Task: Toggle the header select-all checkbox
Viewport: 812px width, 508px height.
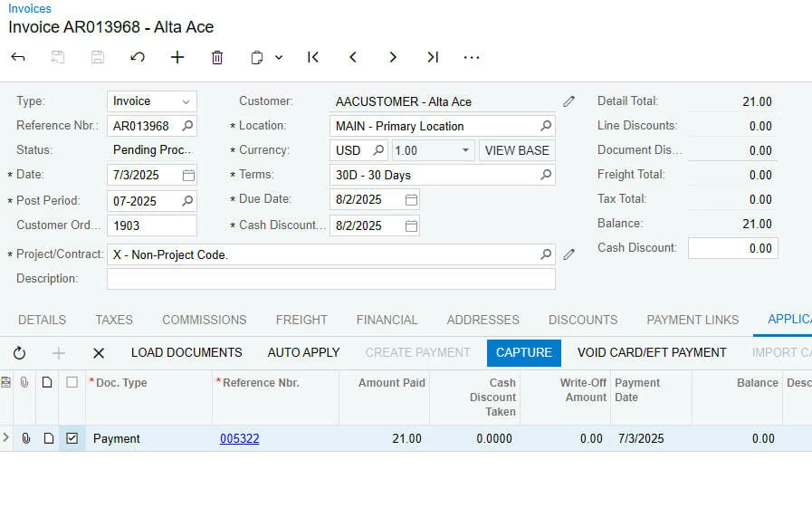Action: [72, 382]
